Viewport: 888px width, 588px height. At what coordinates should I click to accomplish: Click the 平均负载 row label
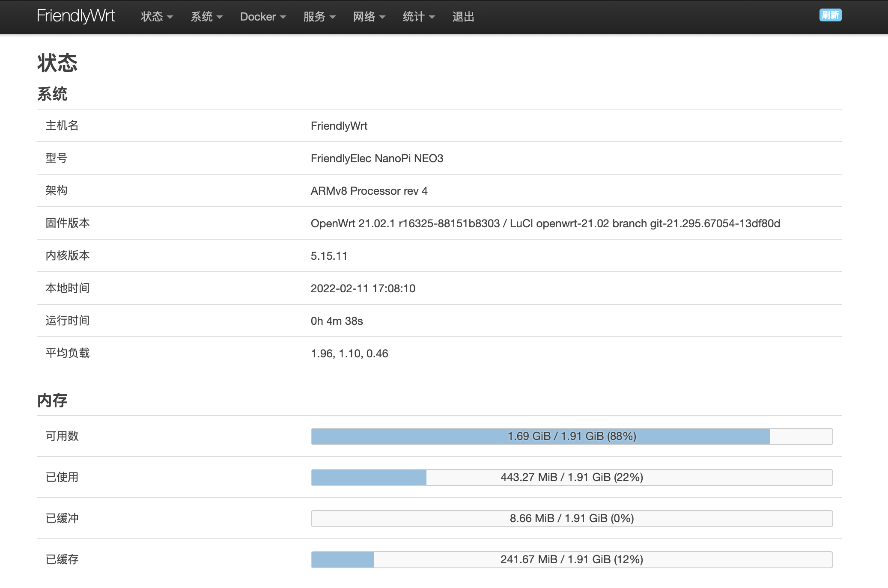coord(68,353)
